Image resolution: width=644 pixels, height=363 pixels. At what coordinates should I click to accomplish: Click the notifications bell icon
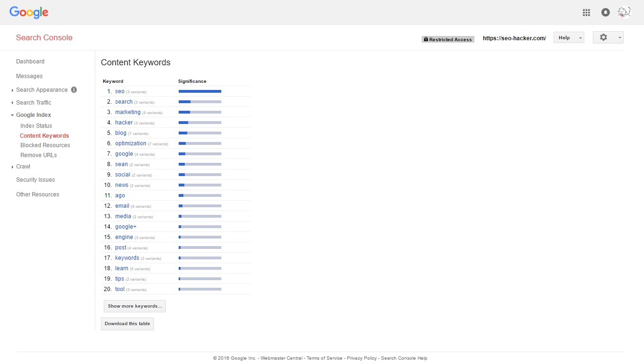pos(605,13)
